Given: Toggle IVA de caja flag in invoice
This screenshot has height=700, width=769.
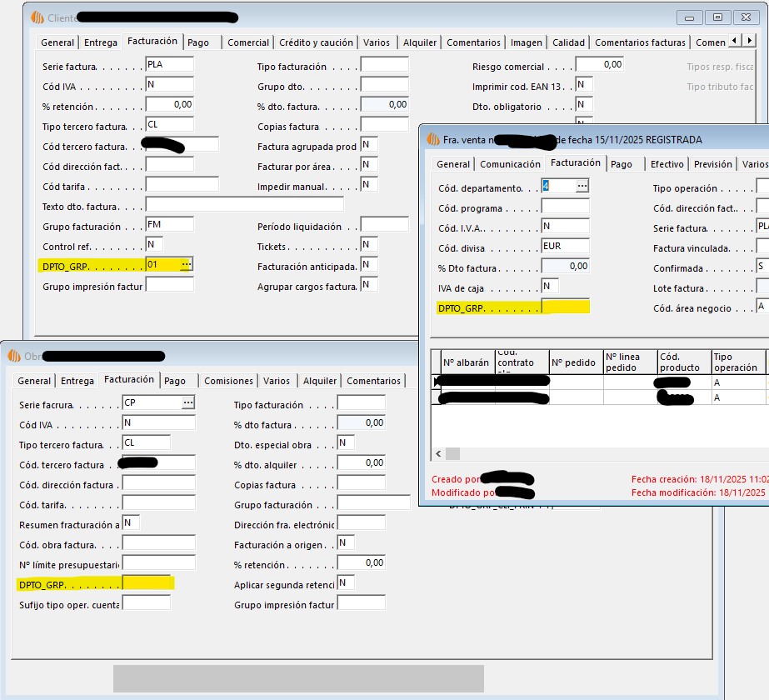Looking at the screenshot, I should point(550,286).
